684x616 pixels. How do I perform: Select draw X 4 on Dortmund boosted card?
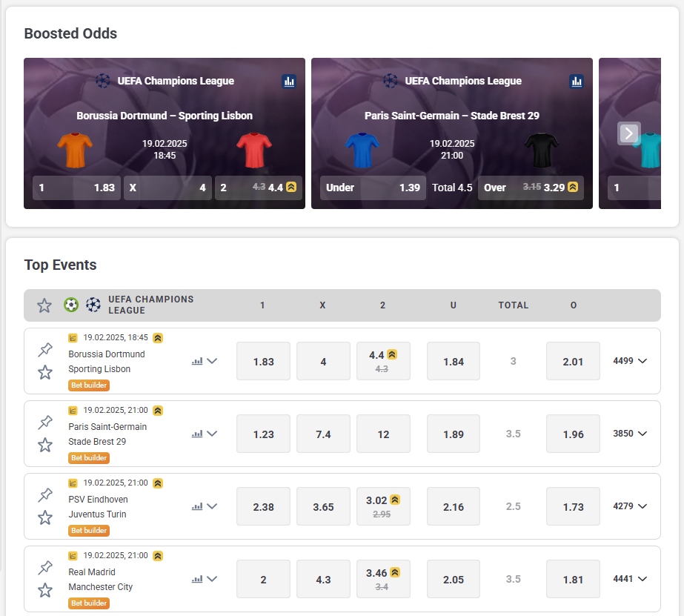coord(168,188)
